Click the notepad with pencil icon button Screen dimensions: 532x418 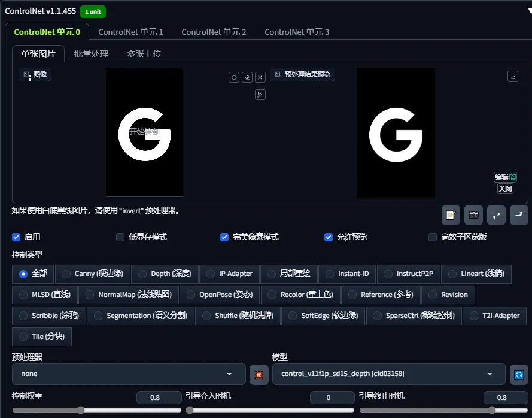point(451,215)
